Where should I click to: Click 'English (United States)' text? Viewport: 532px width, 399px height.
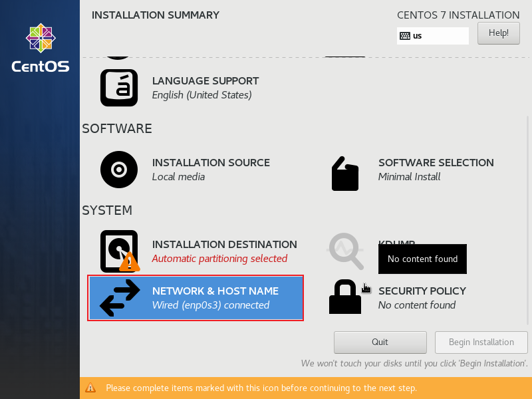[x=202, y=95]
